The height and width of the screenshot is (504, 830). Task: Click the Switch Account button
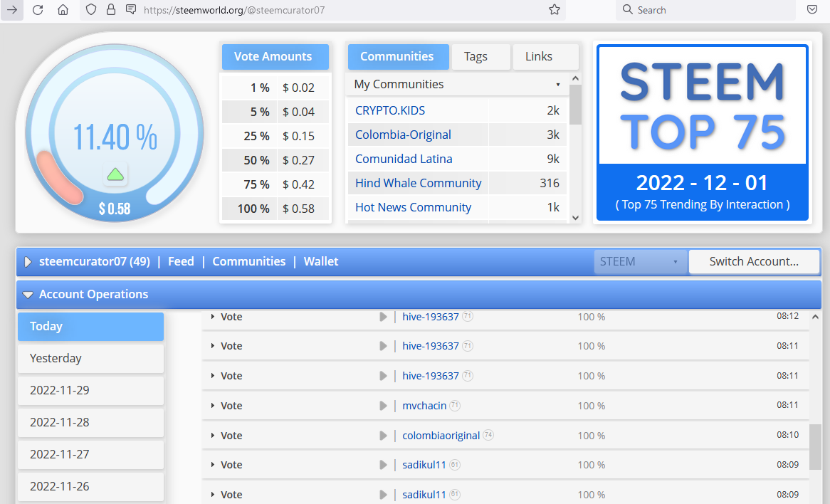coord(754,261)
